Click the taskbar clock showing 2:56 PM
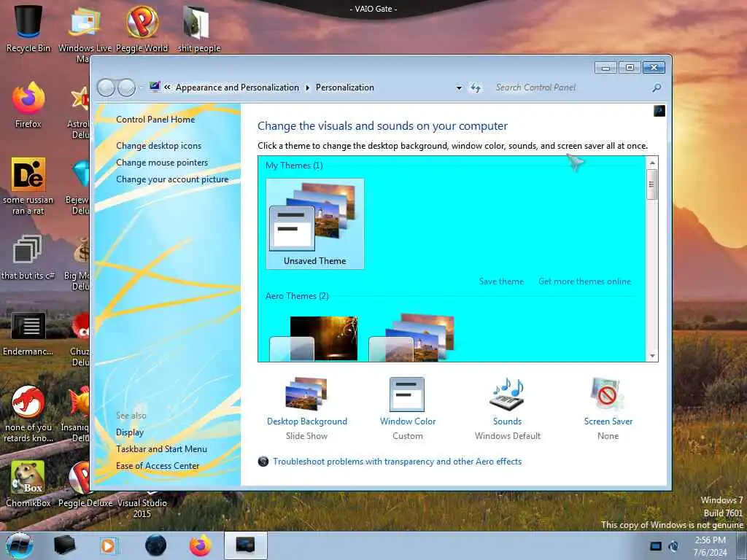This screenshot has width=747, height=560. [x=711, y=546]
